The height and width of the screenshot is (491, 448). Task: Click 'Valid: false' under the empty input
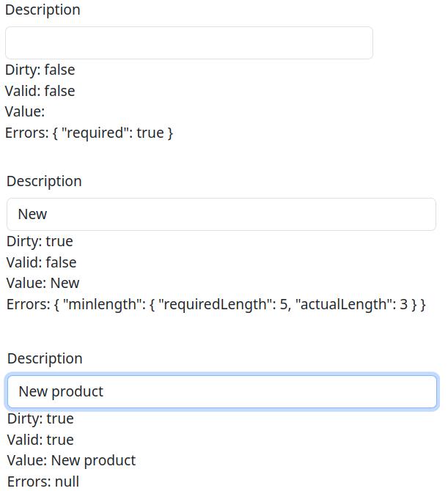(40, 91)
